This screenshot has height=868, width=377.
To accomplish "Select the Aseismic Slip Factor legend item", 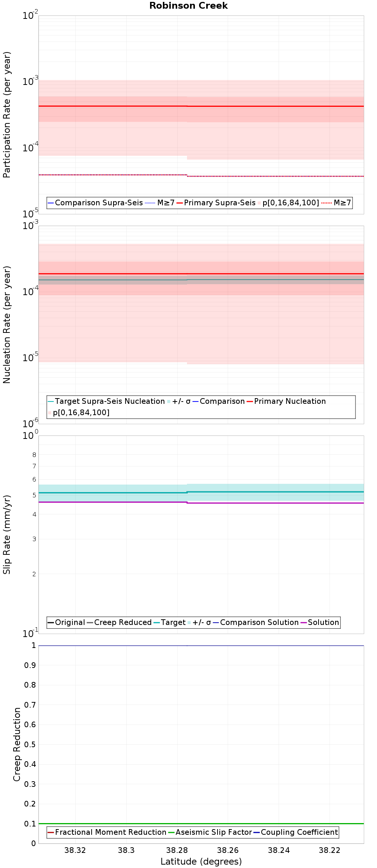I will tap(210, 832).
